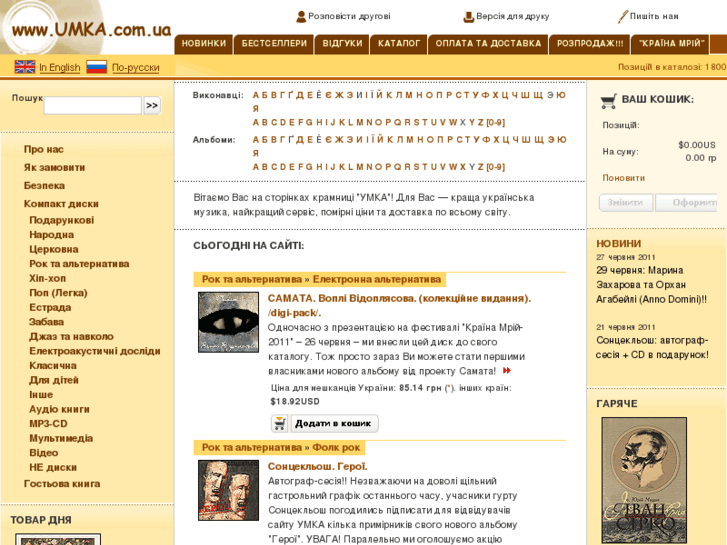Click the Змінити cart button
Image resolution: width=727 pixels, height=545 pixels.
coord(626,203)
